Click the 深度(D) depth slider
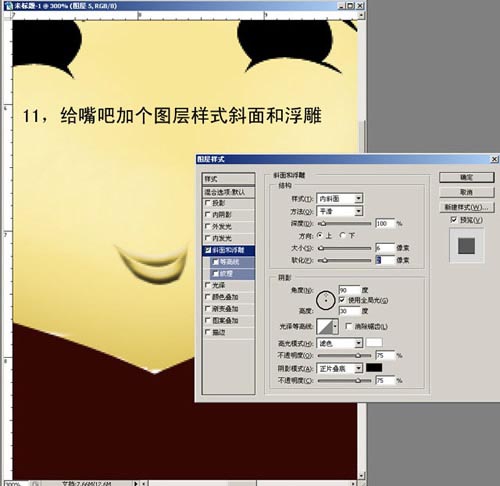 344,224
